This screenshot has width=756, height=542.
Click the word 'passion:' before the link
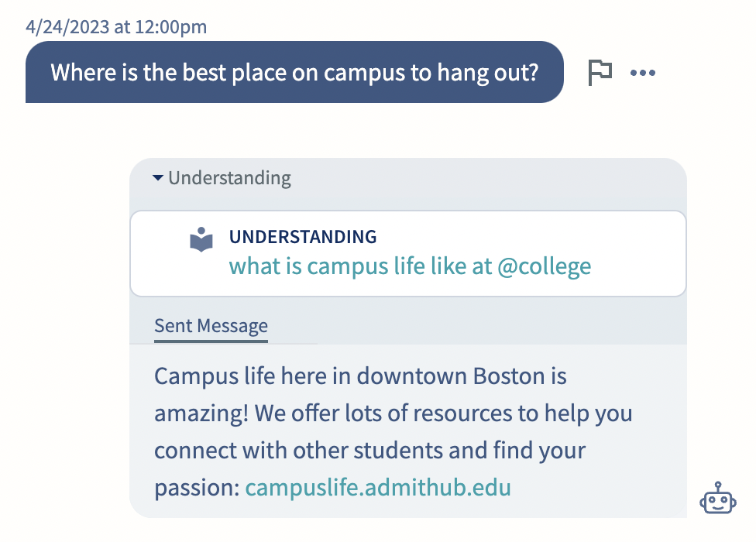click(197, 488)
